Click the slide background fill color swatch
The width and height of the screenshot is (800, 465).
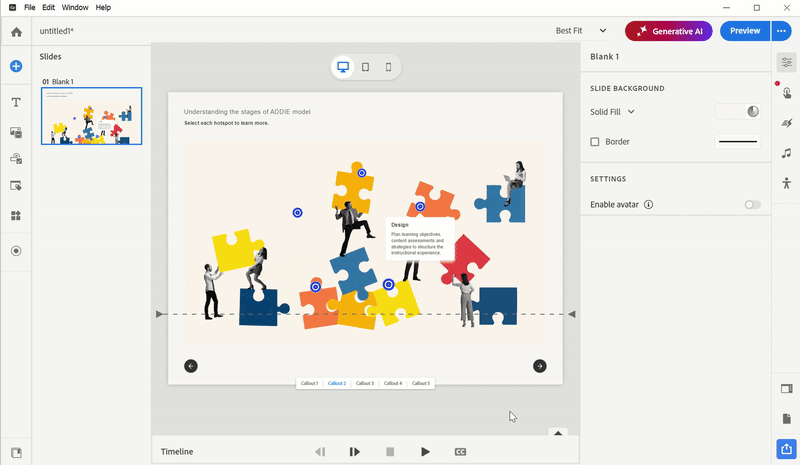point(738,112)
